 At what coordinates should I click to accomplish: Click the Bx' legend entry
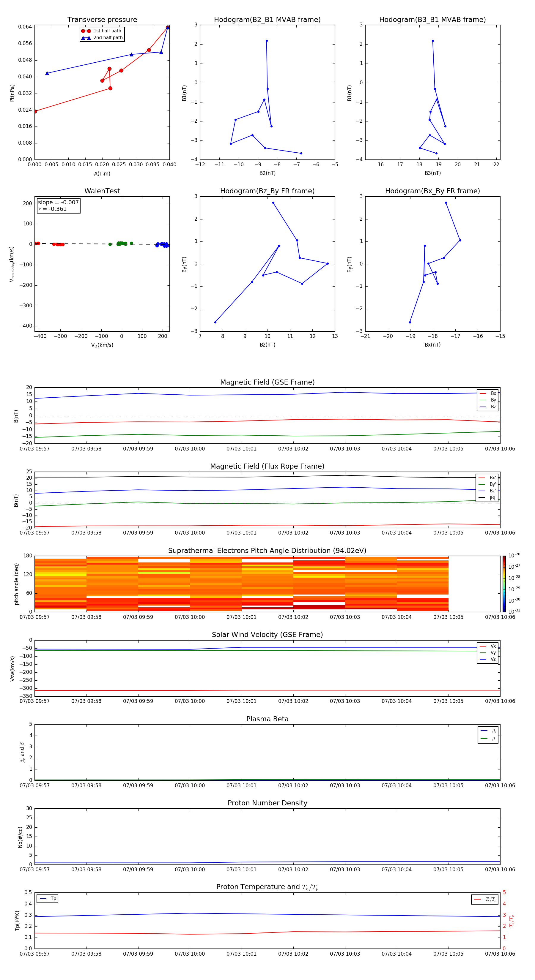pos(487,478)
